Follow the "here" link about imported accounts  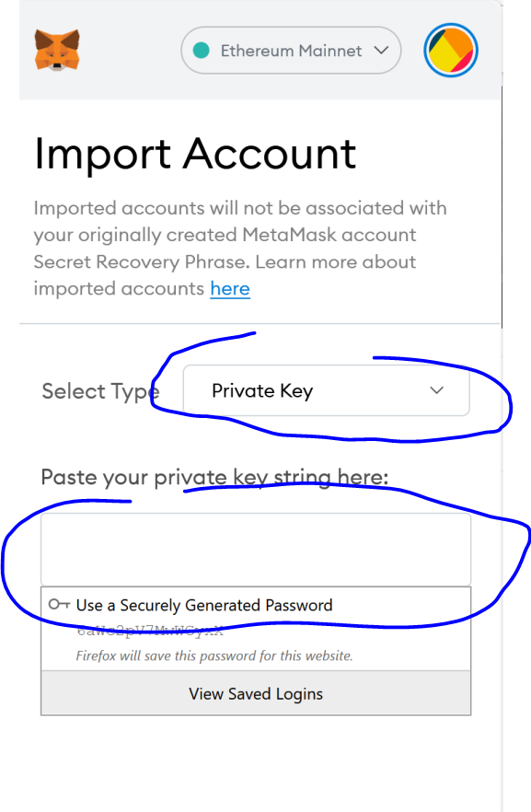coord(230,288)
